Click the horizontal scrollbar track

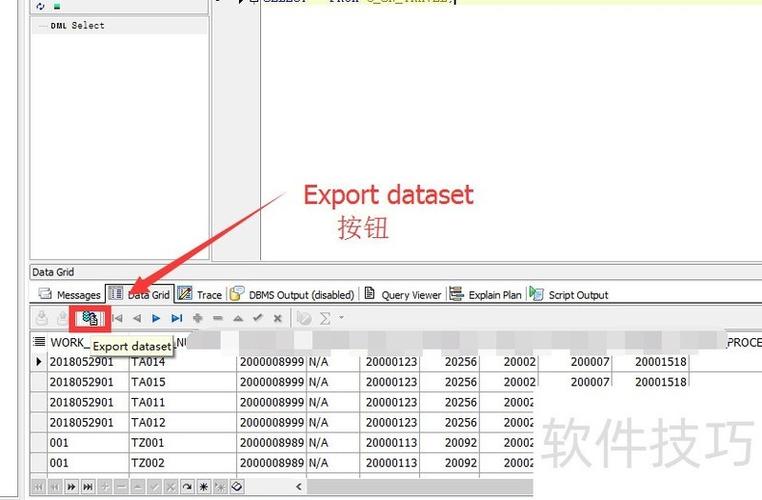point(420,486)
